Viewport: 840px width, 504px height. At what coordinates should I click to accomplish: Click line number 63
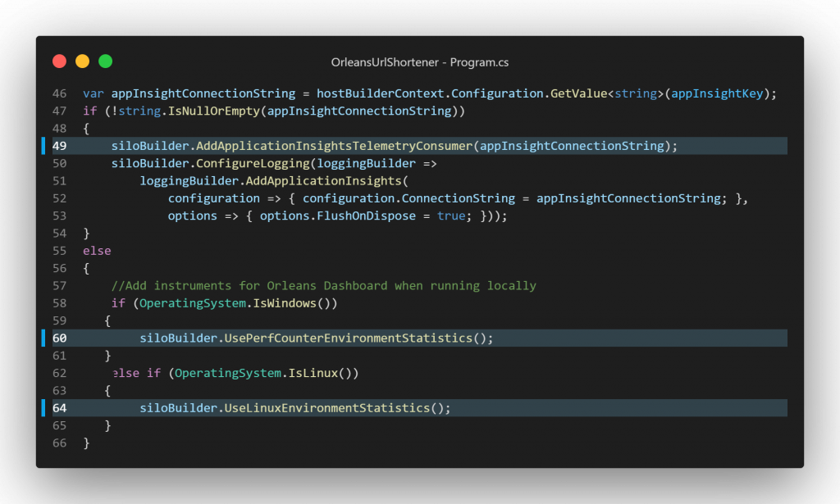click(x=59, y=391)
